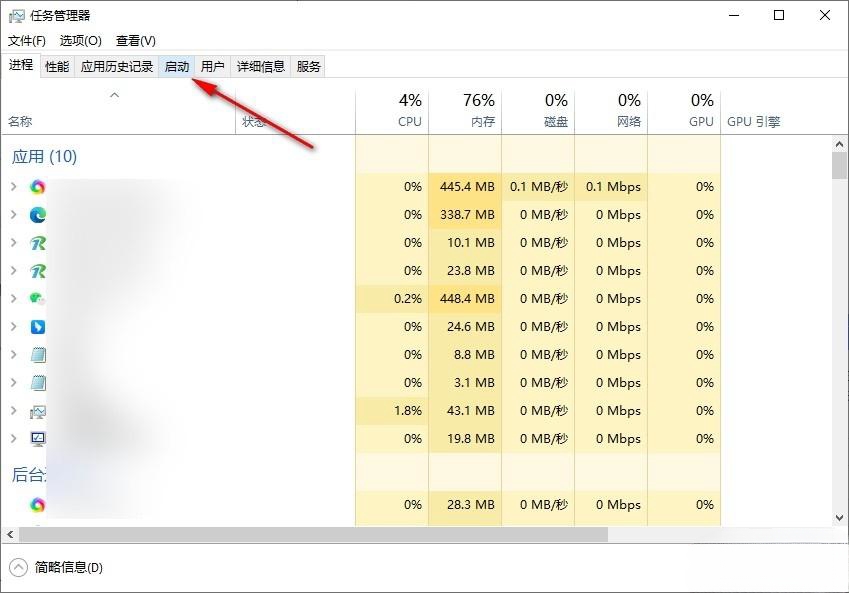849x593 pixels.
Task: Sort processes by the GPU column
Action: [x=684, y=112]
